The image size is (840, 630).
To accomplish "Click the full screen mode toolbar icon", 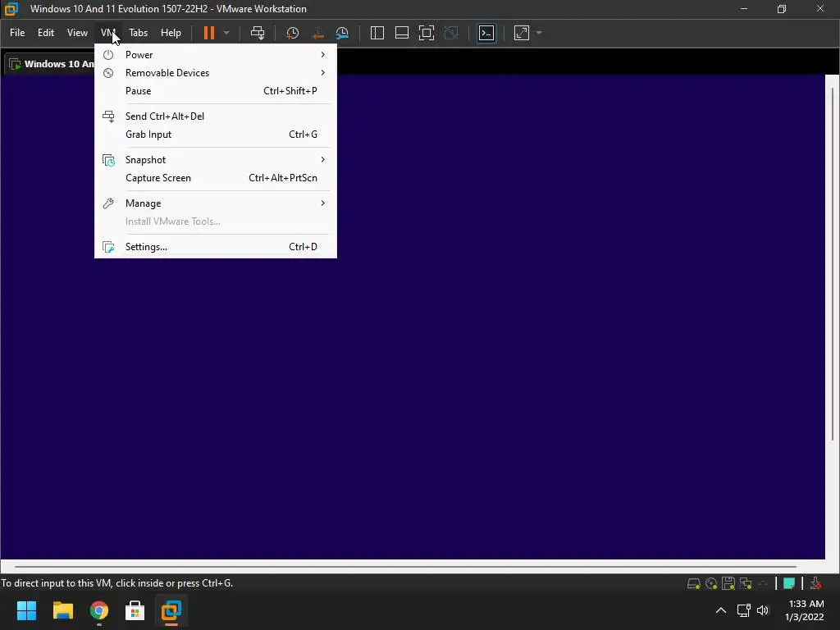I will click(x=427, y=33).
